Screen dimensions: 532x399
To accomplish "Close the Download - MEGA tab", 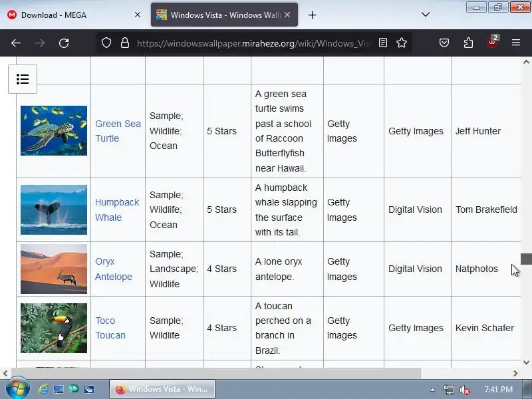I will (x=138, y=15).
